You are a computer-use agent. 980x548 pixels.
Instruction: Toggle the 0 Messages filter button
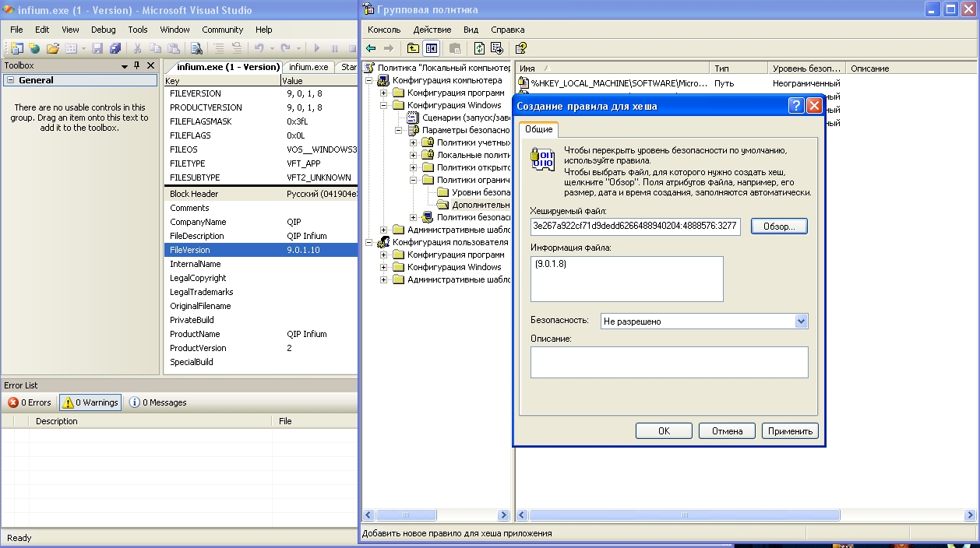tap(158, 402)
